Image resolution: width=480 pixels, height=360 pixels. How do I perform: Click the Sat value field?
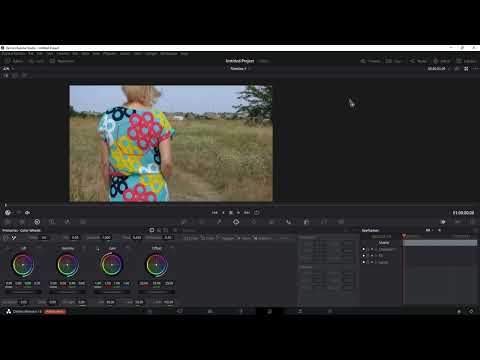pyautogui.click(x=110, y=302)
